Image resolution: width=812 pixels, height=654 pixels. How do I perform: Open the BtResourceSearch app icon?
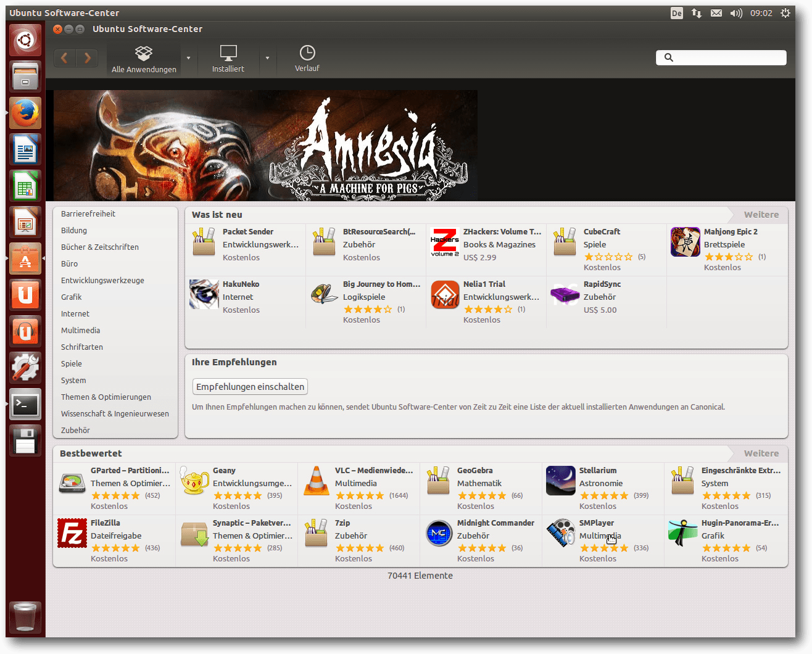324,241
